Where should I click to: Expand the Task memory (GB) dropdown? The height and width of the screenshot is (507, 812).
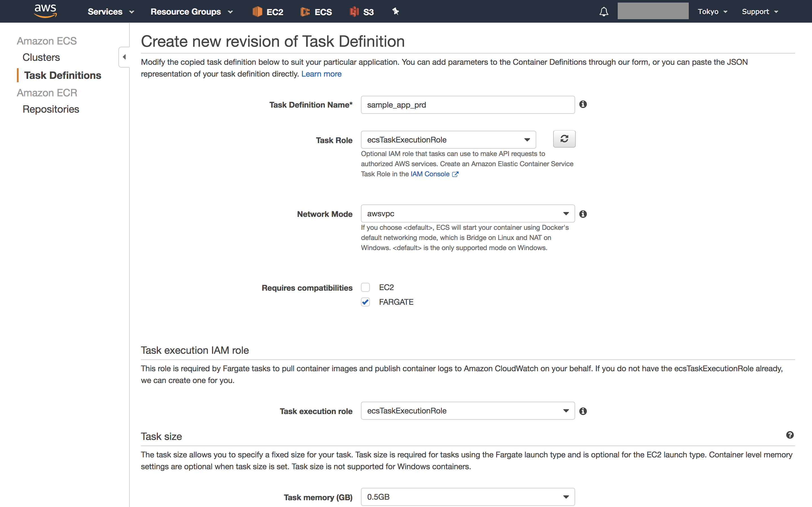click(x=467, y=497)
